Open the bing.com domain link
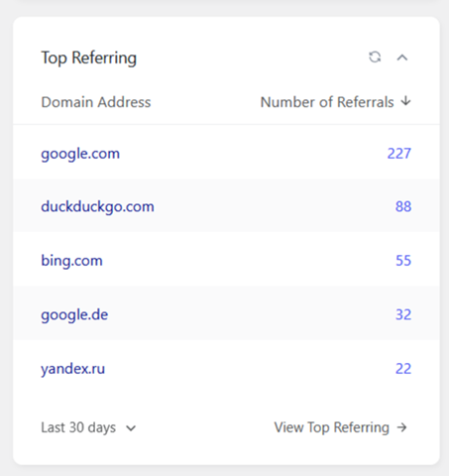Image resolution: width=449 pixels, height=476 pixels. click(71, 261)
